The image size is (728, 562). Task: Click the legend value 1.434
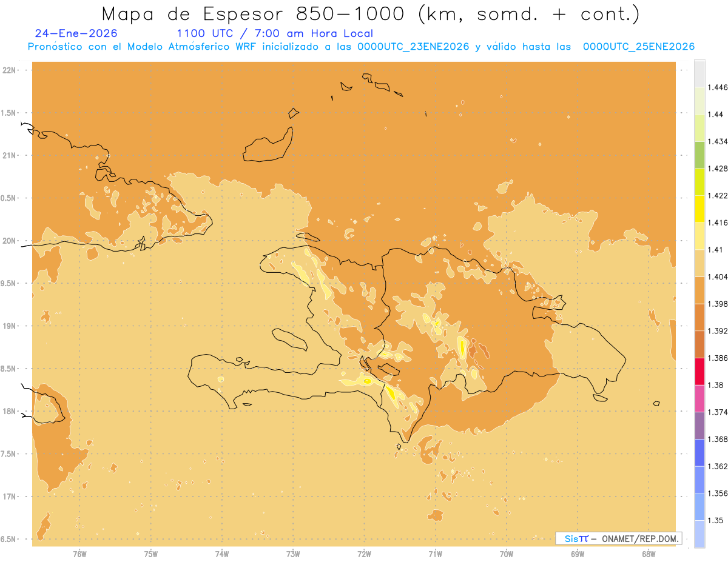pyautogui.click(x=717, y=141)
